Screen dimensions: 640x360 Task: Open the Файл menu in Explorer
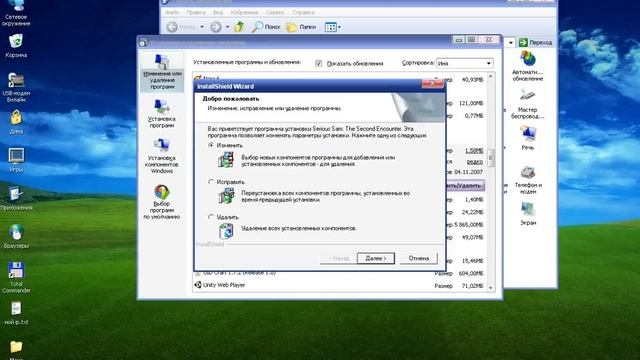[172, 12]
